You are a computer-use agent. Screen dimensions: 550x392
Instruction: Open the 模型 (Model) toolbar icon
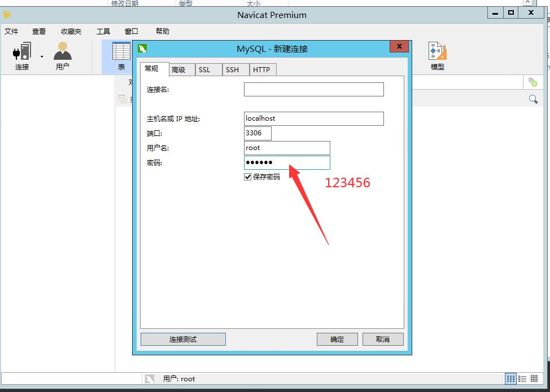pos(437,55)
